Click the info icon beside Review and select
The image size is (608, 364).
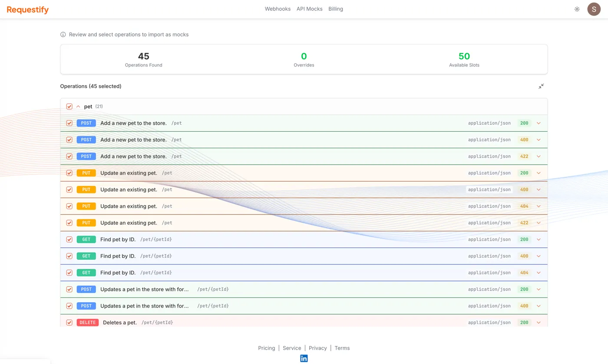(63, 34)
